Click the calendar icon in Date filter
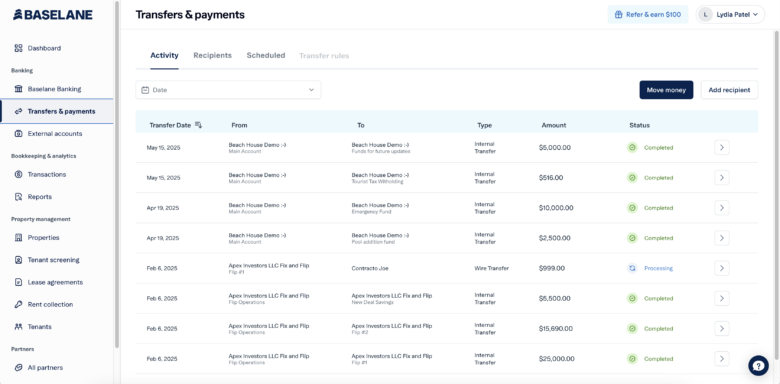780x384 pixels. (145, 90)
